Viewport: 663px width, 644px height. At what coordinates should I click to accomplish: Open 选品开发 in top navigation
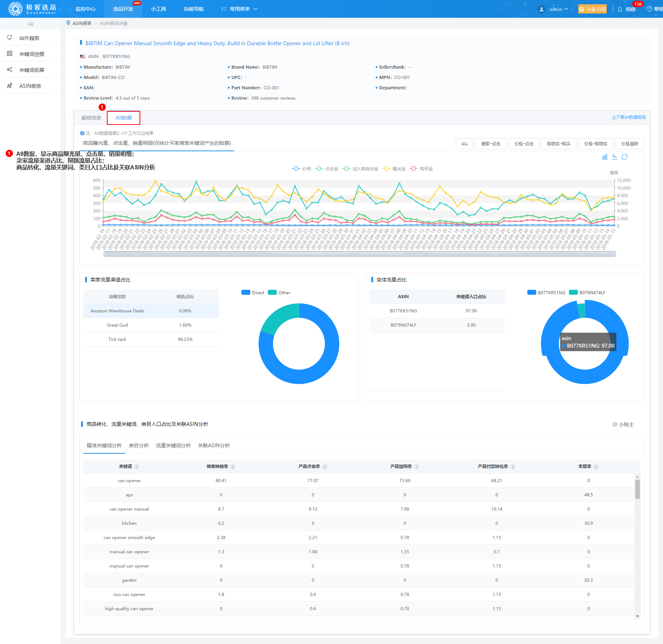coord(123,9)
